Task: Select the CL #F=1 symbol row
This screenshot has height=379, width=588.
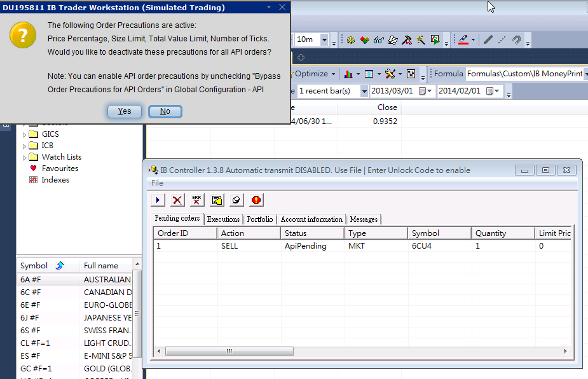Action: [76, 343]
